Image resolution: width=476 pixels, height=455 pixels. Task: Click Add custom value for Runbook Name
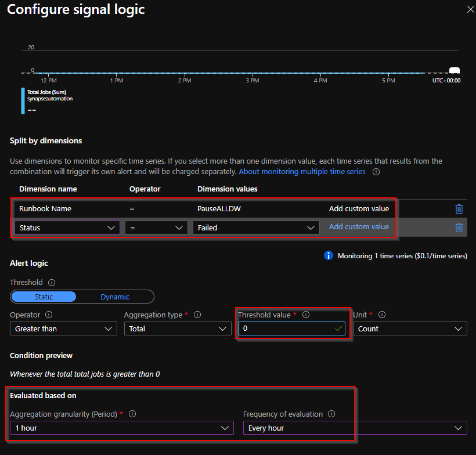[359, 208]
